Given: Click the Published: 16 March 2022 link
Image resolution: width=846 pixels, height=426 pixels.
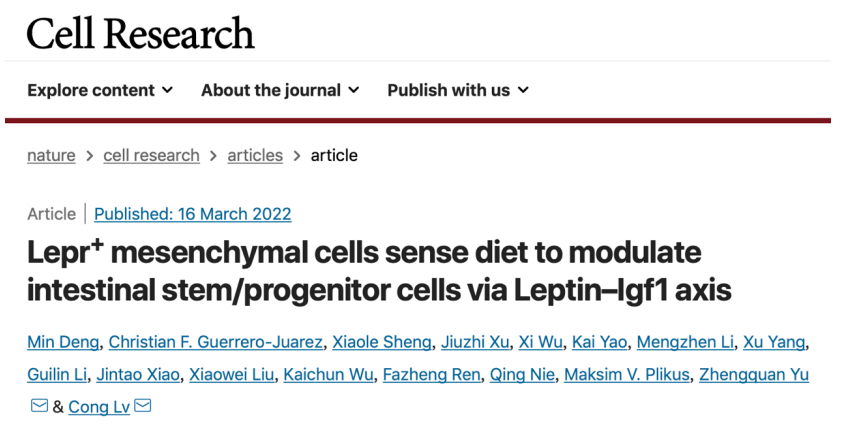Looking at the screenshot, I should (x=193, y=214).
